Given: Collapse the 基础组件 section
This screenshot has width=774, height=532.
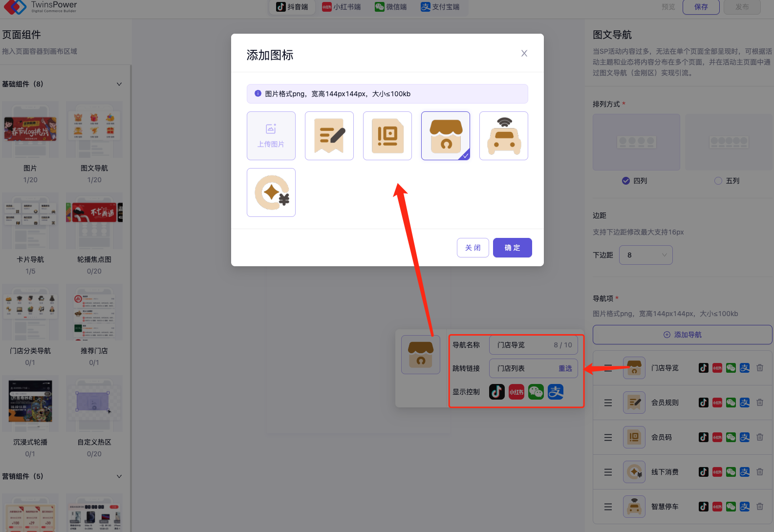Looking at the screenshot, I should click(119, 84).
